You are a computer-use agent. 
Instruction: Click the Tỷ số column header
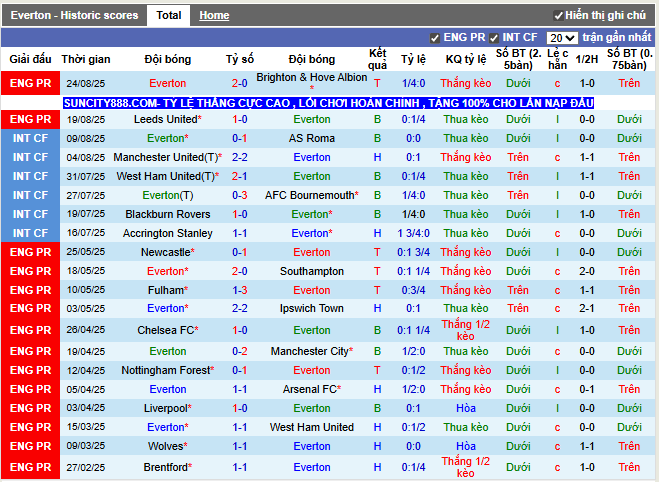click(x=240, y=59)
